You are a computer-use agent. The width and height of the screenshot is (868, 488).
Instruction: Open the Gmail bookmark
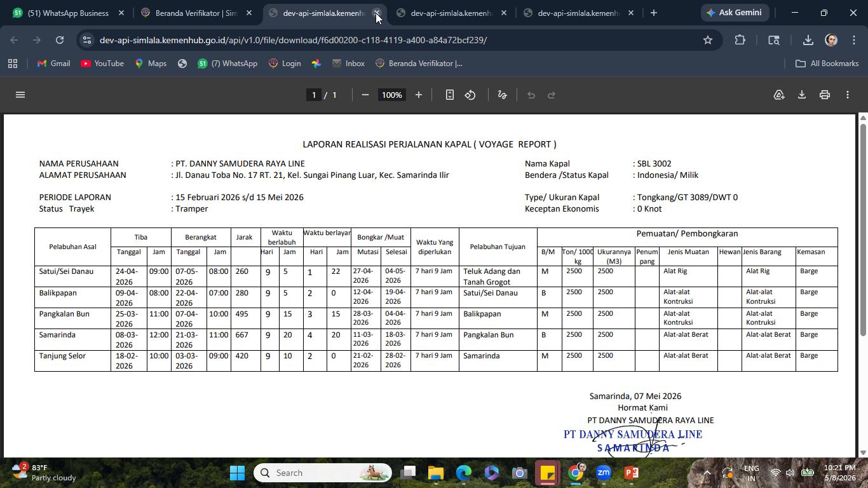(53, 64)
